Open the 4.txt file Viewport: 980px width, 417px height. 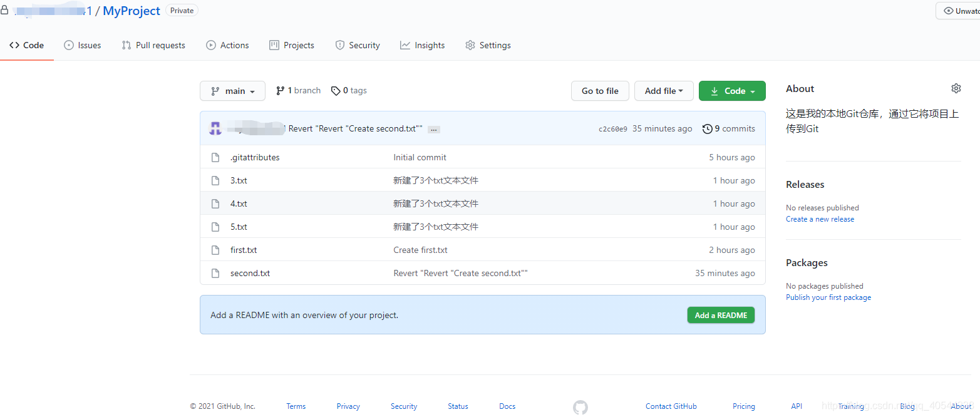pyautogui.click(x=239, y=203)
